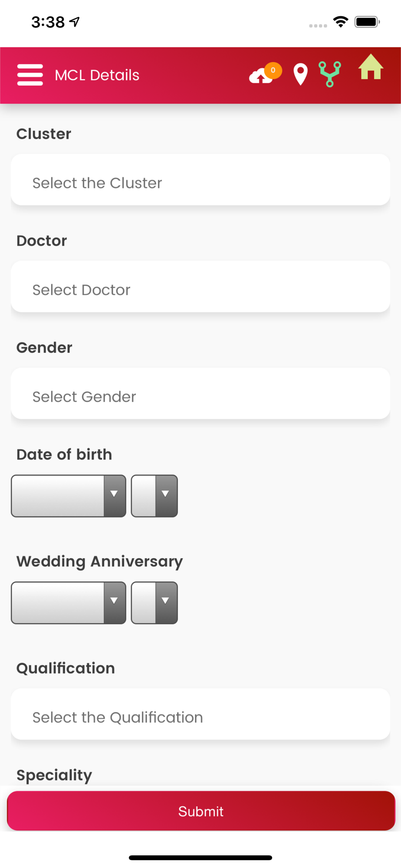Expand the Wedding Anniversary day picker
401x868 pixels.
[154, 603]
